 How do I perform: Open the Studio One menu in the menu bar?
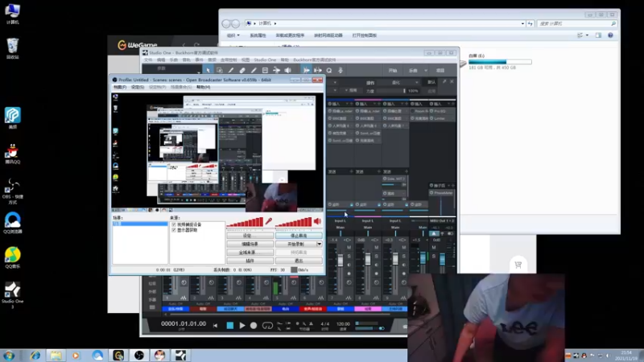pyautogui.click(x=265, y=60)
